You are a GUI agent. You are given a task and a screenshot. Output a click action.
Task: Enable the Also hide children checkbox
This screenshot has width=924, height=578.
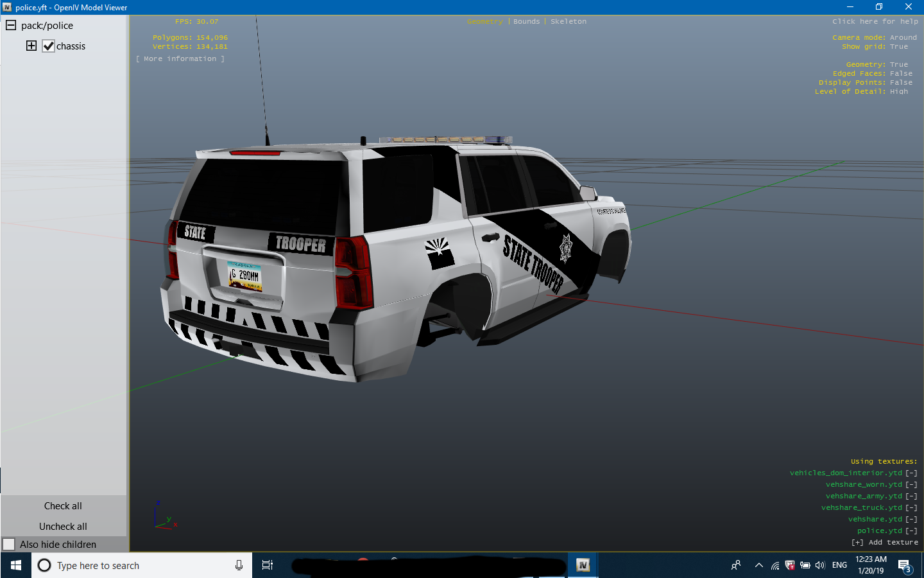[9, 545]
